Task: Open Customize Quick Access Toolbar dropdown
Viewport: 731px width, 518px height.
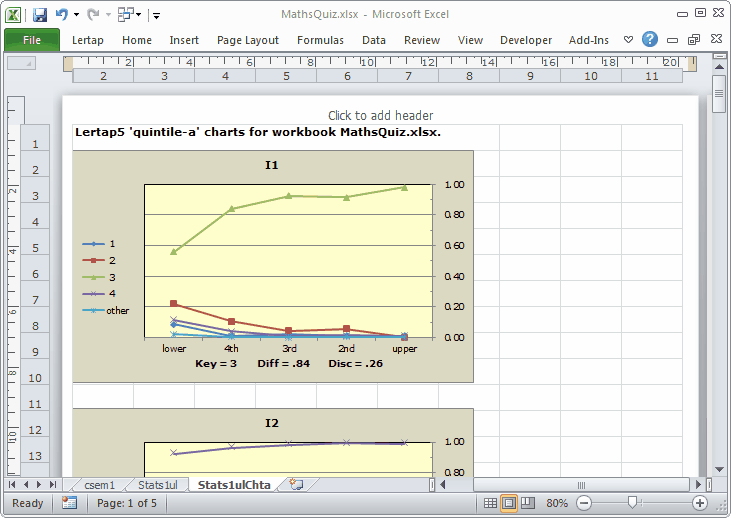Action: click(x=157, y=15)
